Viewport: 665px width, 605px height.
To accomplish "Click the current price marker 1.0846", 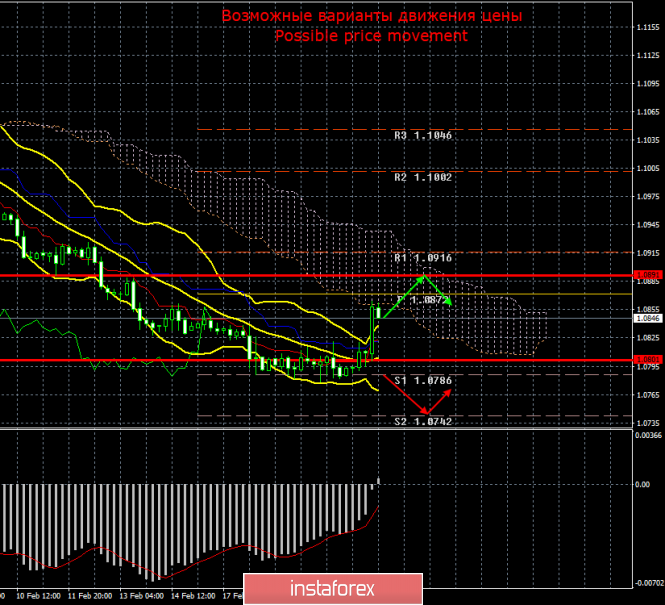I will (648, 318).
